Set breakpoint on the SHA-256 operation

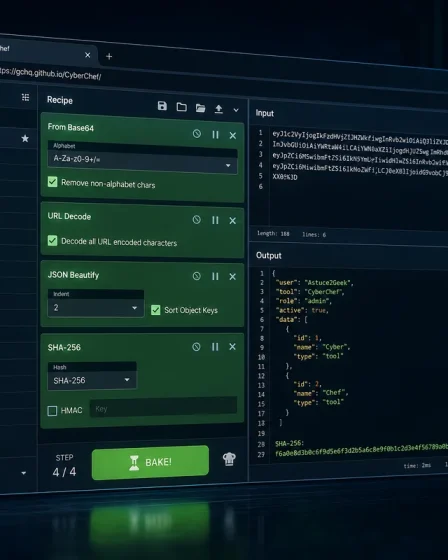point(215,346)
